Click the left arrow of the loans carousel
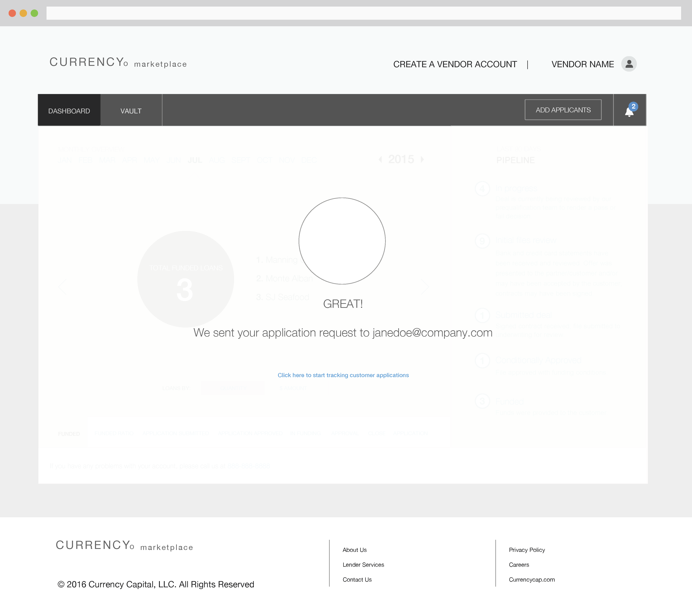The height and width of the screenshot is (616, 692). click(63, 286)
